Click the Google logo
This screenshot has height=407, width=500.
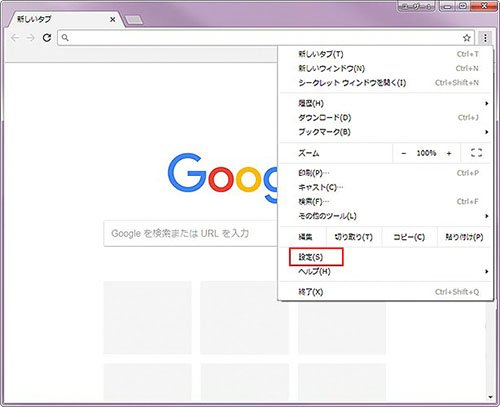pos(222,177)
